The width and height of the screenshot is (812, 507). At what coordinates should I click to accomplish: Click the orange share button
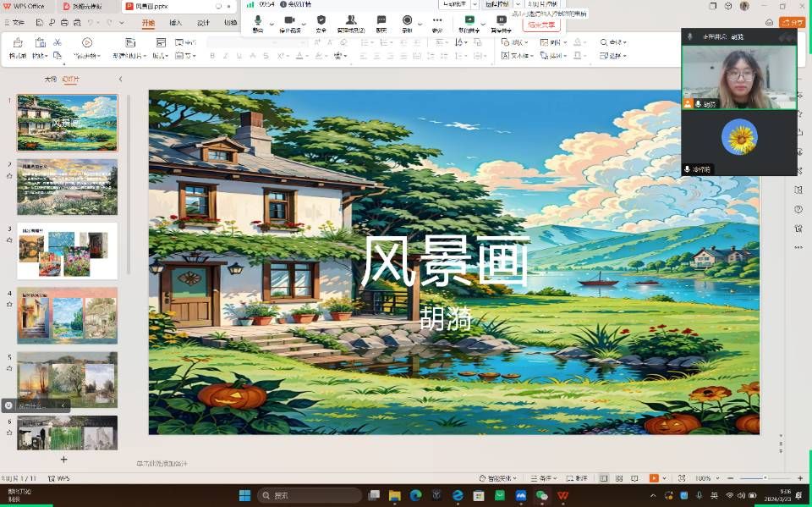(x=793, y=23)
